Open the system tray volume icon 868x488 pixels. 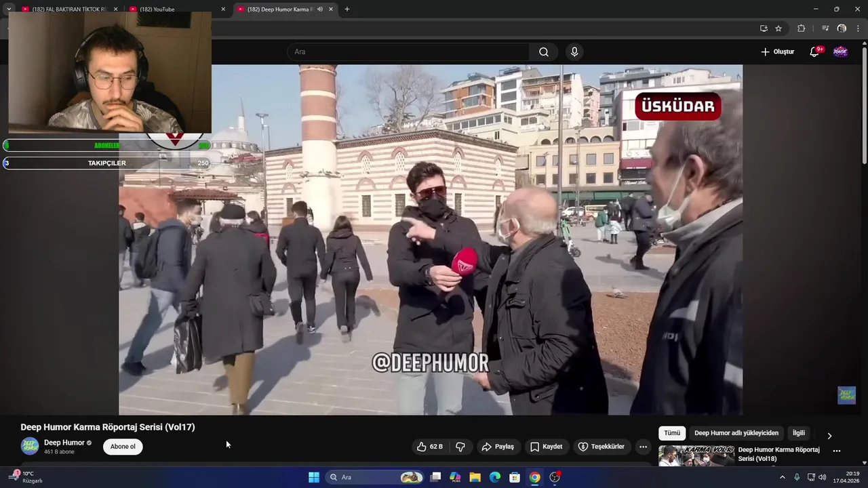coord(823,477)
